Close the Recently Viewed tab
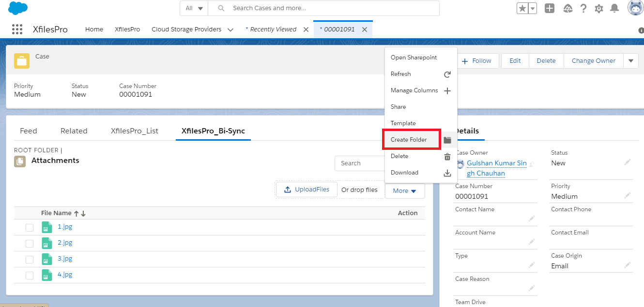This screenshot has height=307, width=644. point(306,29)
